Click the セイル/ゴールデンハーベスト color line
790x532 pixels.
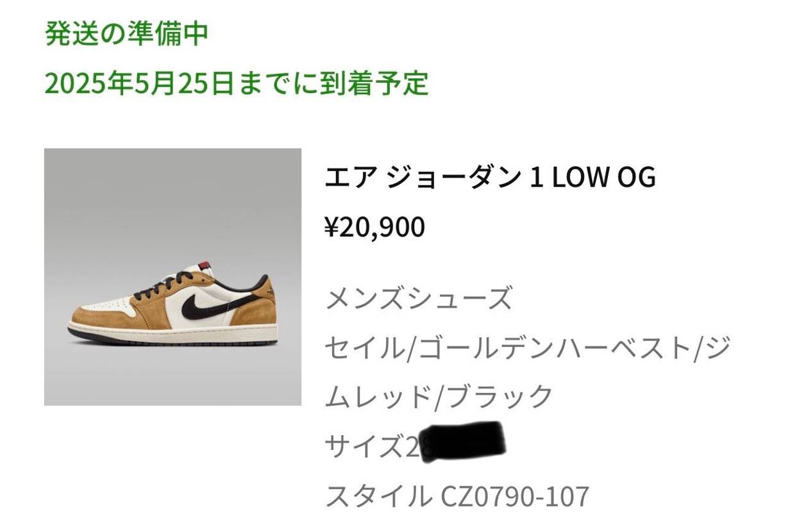(527, 348)
